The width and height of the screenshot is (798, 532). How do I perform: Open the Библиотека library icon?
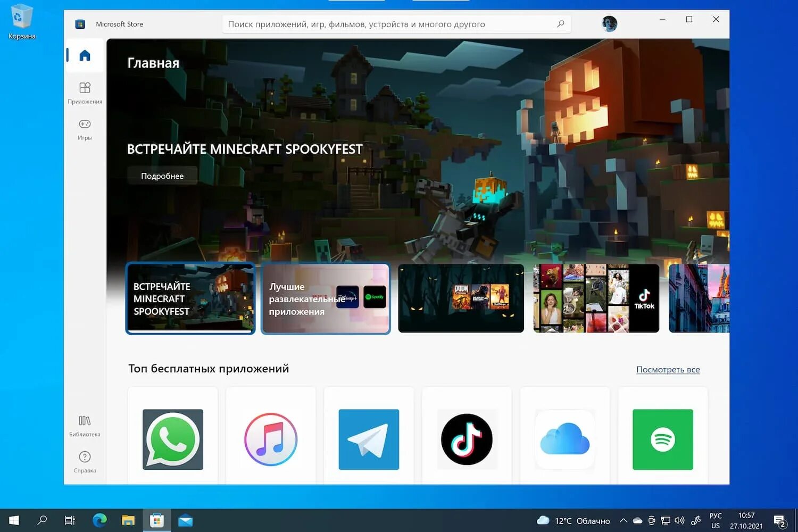click(85, 426)
